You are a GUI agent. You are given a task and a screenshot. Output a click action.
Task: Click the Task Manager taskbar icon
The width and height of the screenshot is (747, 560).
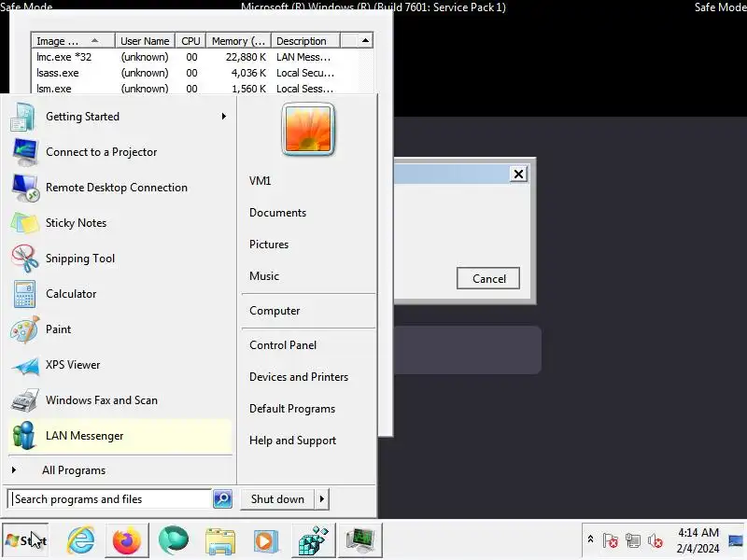pos(360,540)
